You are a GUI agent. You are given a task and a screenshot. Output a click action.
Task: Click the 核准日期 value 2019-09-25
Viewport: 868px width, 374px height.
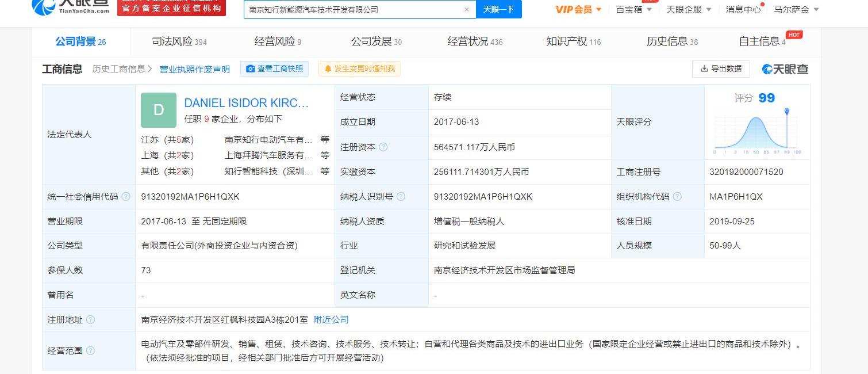(x=732, y=222)
